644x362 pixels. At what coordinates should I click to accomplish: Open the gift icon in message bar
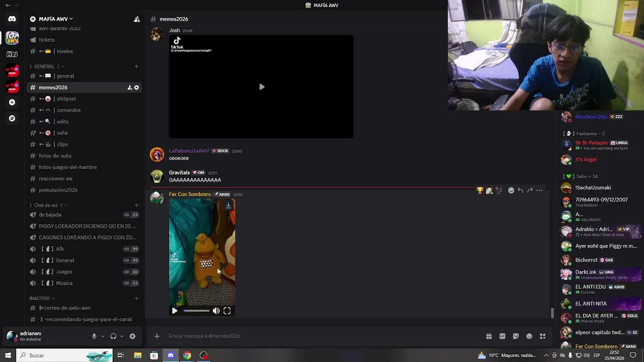click(x=489, y=336)
